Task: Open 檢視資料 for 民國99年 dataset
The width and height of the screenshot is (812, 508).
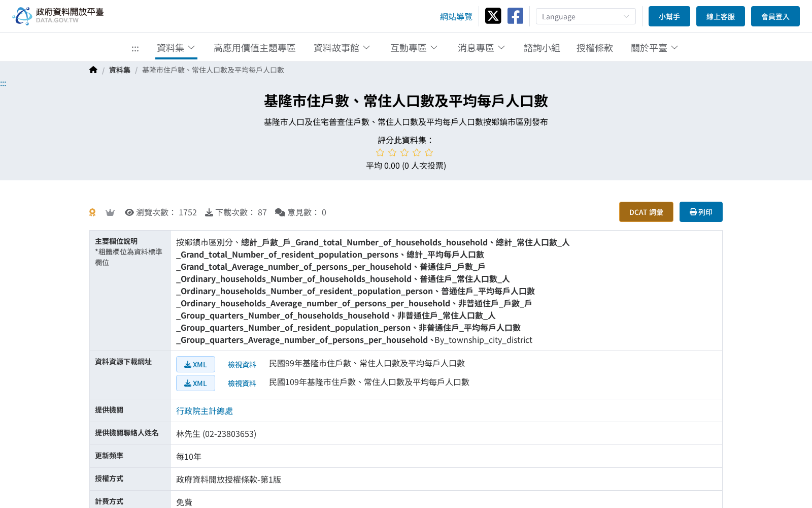Action: (242, 364)
